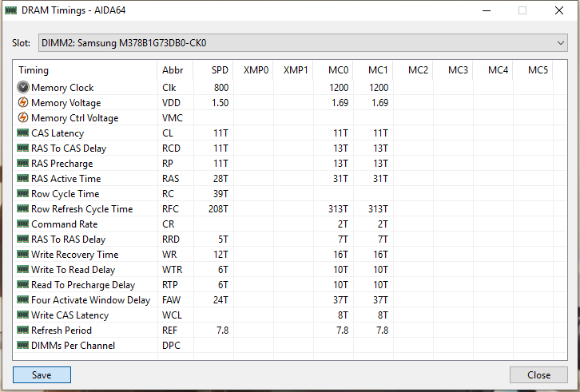
Task: Click the MC0 Command Rate value 2T
Action: [x=343, y=224]
